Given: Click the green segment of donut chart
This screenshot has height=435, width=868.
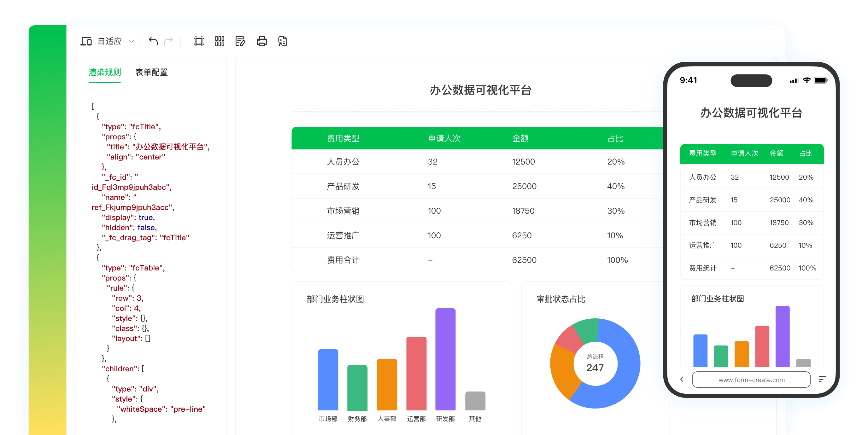Looking at the screenshot, I should [x=586, y=330].
